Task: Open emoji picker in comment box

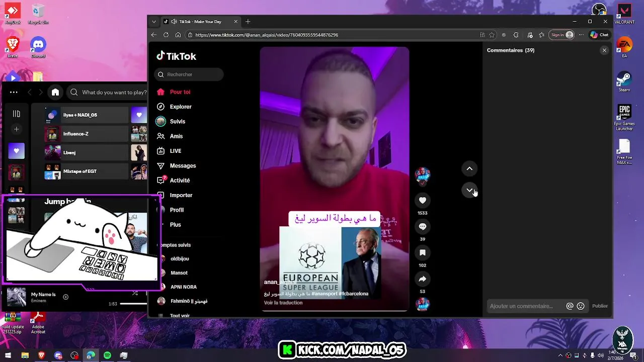Action: tap(581, 306)
